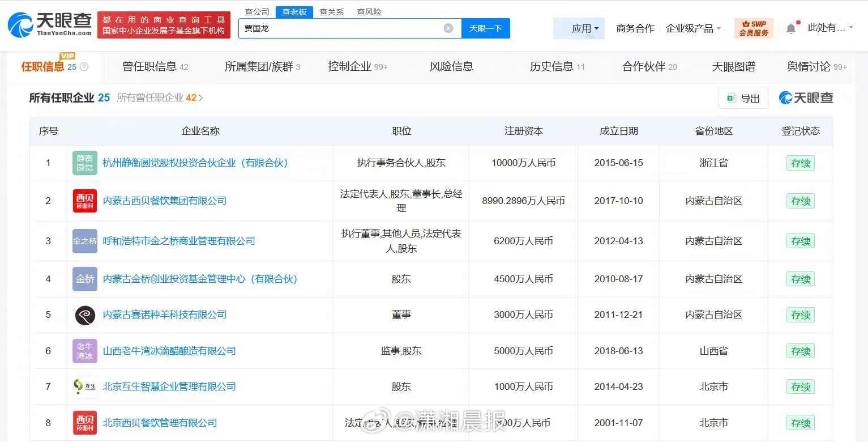Click the 登记状态 column header

tap(801, 131)
